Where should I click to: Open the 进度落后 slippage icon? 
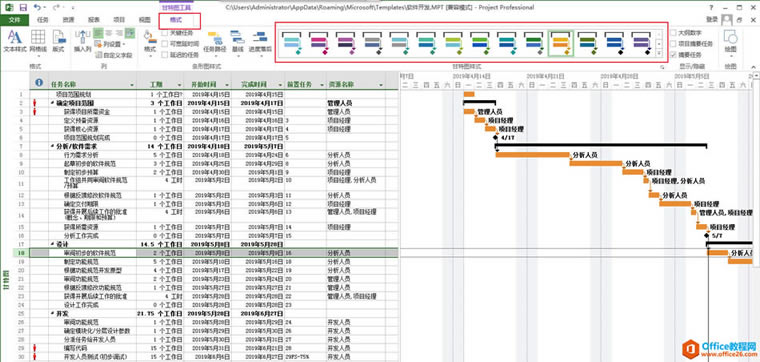(260, 43)
